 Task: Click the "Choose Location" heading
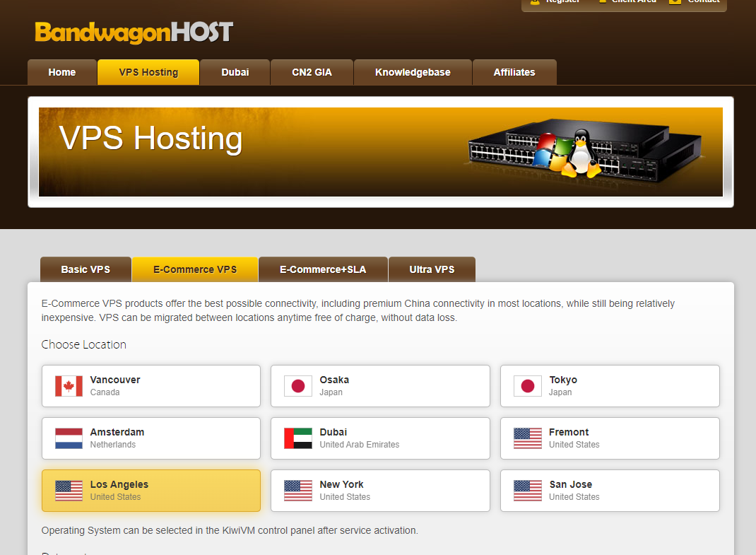[84, 344]
